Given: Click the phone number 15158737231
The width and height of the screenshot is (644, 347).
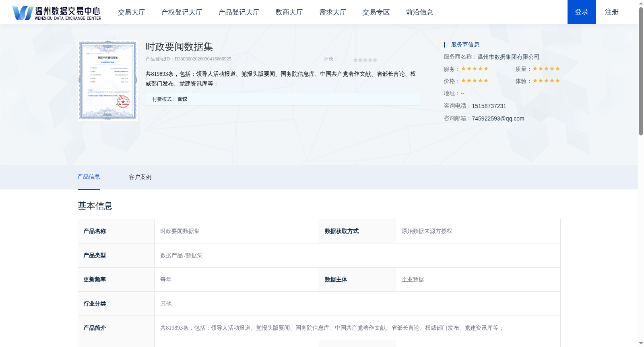Looking at the screenshot, I should 489,106.
